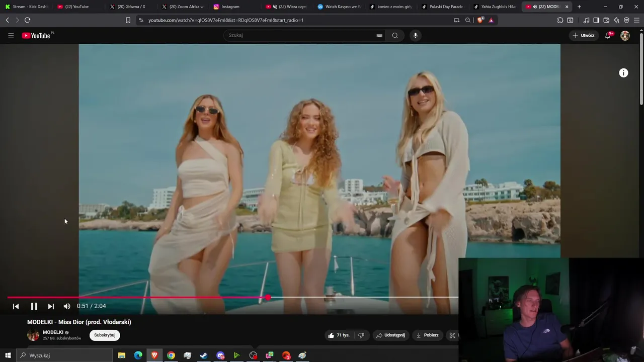Screen dimensions: 644x362
Task: Open the Windows Start menu
Action: click(x=8, y=355)
